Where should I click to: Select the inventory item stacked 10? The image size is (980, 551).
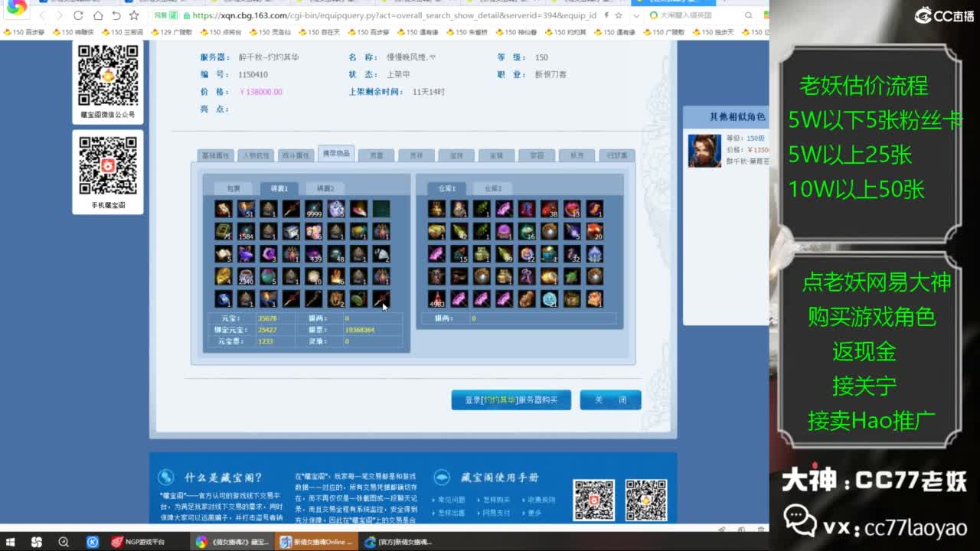tap(313, 276)
